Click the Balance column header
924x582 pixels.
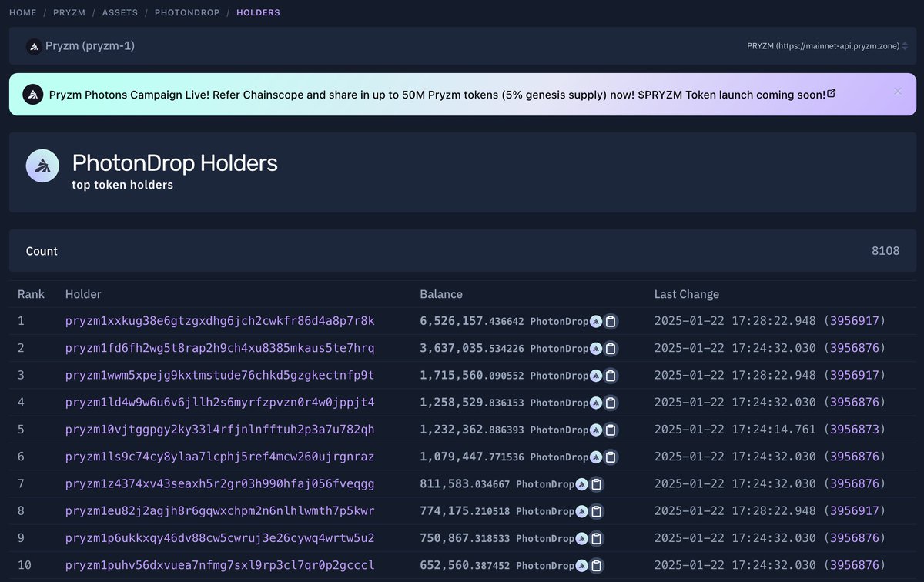441,294
